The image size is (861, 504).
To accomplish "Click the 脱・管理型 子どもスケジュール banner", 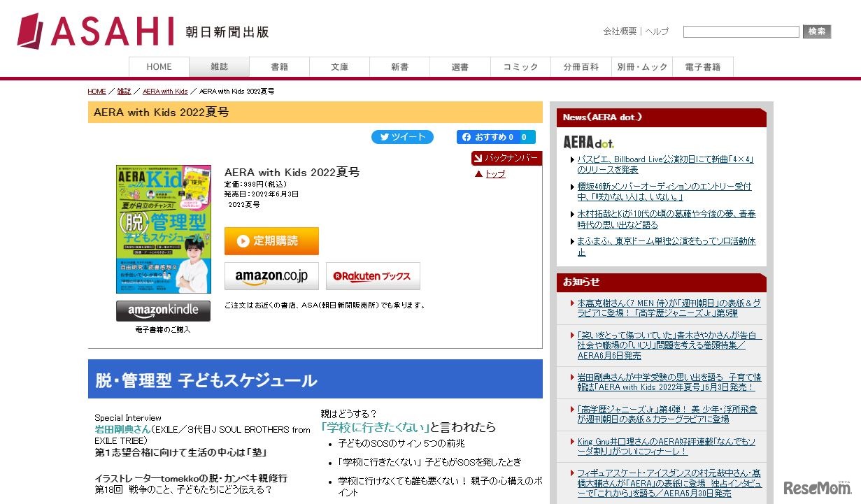I will (315, 380).
